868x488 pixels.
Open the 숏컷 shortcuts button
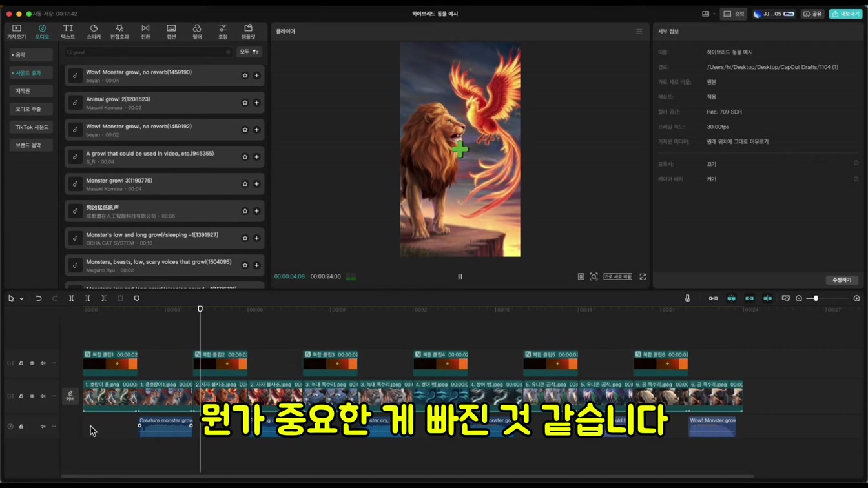734,14
